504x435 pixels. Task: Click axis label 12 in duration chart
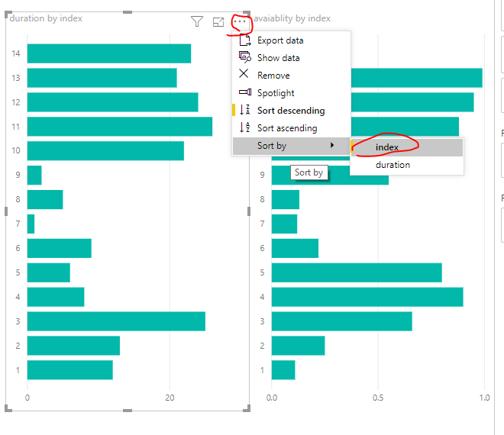click(16, 102)
